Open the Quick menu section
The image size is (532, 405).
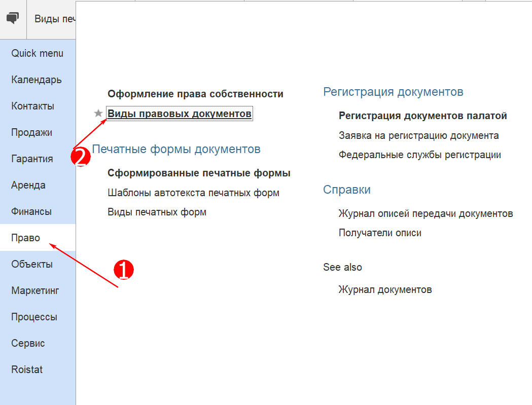coord(37,53)
